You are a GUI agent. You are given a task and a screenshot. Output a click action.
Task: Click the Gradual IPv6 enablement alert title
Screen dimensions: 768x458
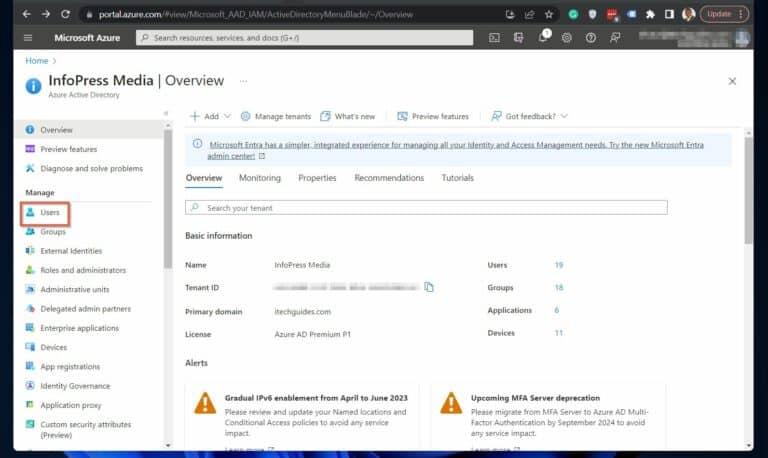click(x=316, y=398)
